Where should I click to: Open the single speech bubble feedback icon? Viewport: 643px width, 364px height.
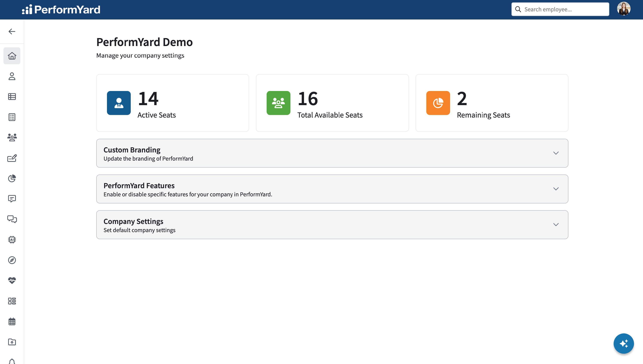(12, 199)
